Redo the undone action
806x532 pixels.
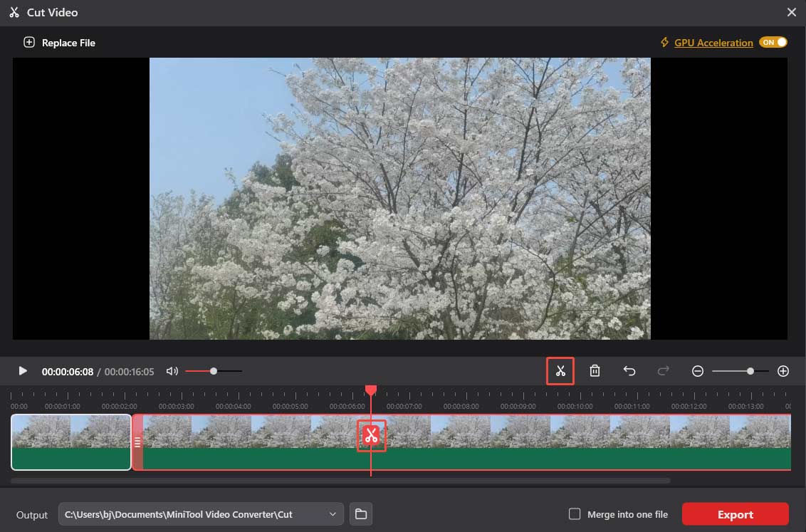coord(663,370)
